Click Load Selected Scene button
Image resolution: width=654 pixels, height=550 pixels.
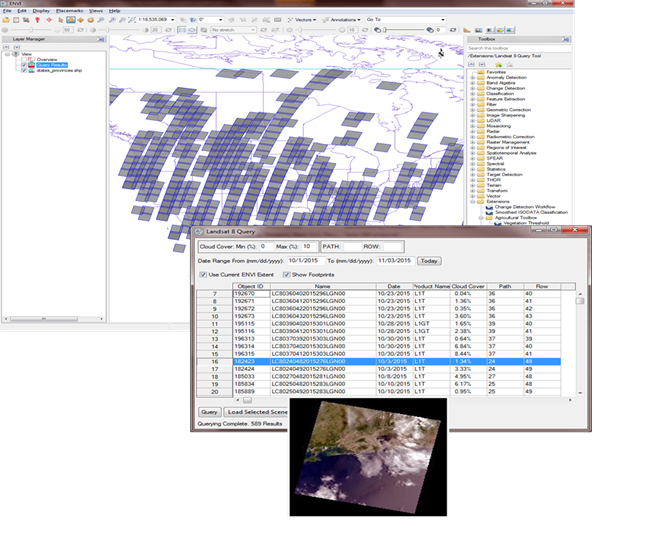[256, 412]
